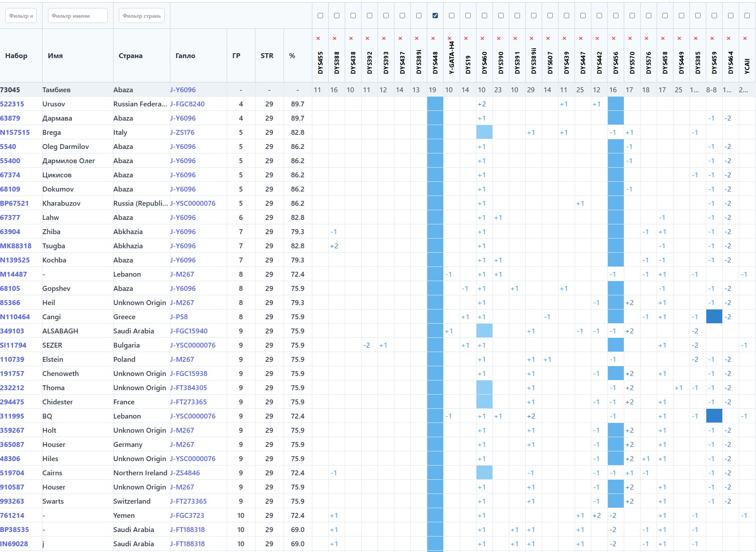
Task: Remove the DYS392 marker column
Action: coord(367,39)
